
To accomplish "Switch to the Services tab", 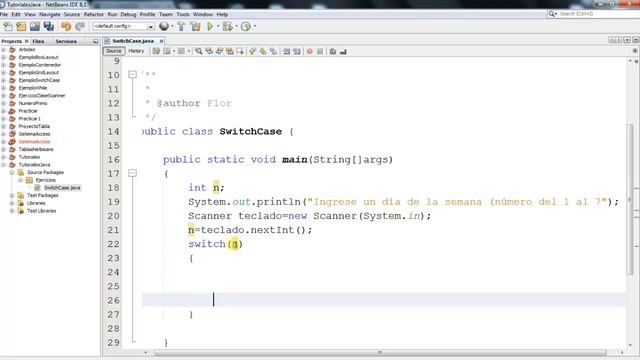I will (66, 41).
